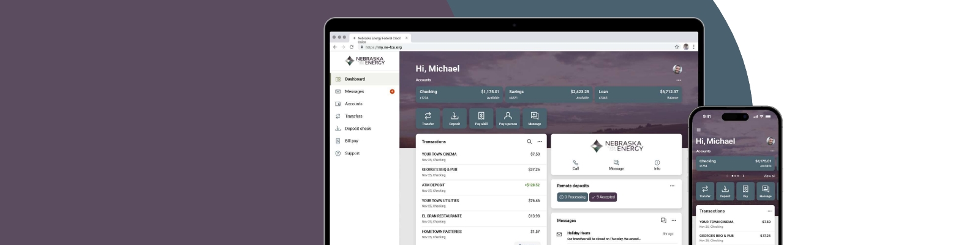Click the 0 Processing chip
The width and height of the screenshot is (980, 245).
[572, 197]
